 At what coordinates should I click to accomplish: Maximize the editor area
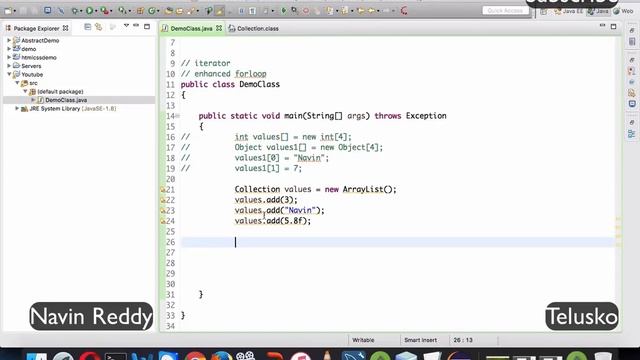pos(613,27)
